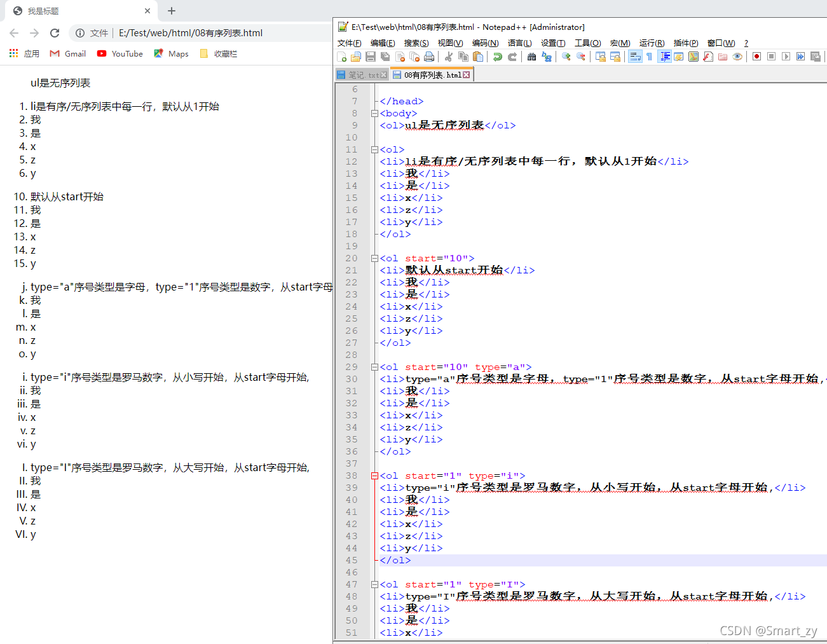This screenshot has height=644, width=827.
Task: Click the Redo arrow icon
Action: 512,57
